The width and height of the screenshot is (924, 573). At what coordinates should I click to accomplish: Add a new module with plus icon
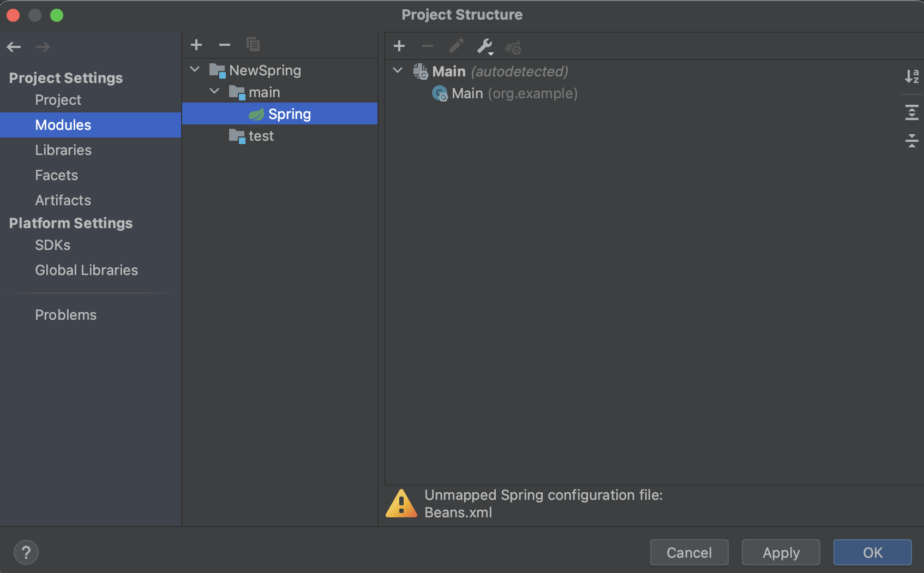(x=196, y=45)
